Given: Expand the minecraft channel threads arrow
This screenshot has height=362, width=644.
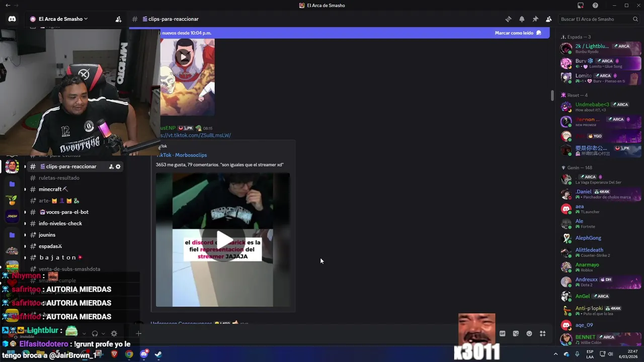Looking at the screenshot, I should coord(25,190).
